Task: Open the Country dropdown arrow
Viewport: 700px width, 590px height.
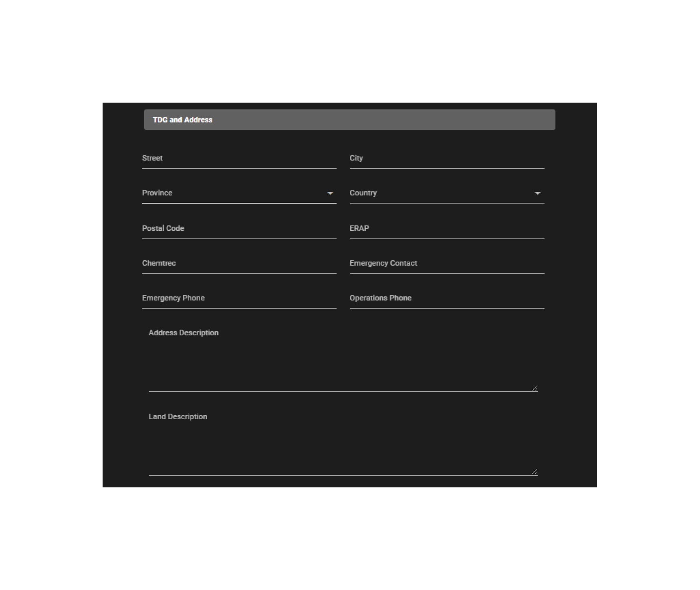Action: pos(537,193)
